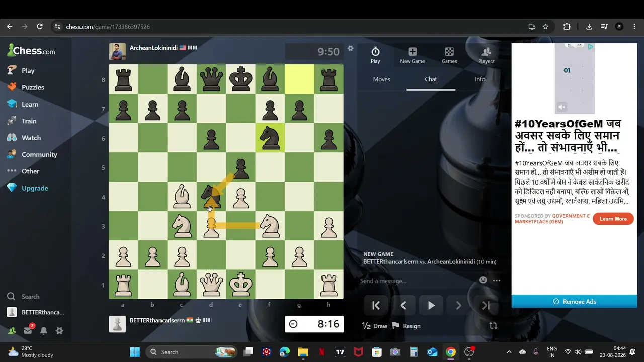Open browser downloads
644x362 pixels.
click(x=589, y=27)
